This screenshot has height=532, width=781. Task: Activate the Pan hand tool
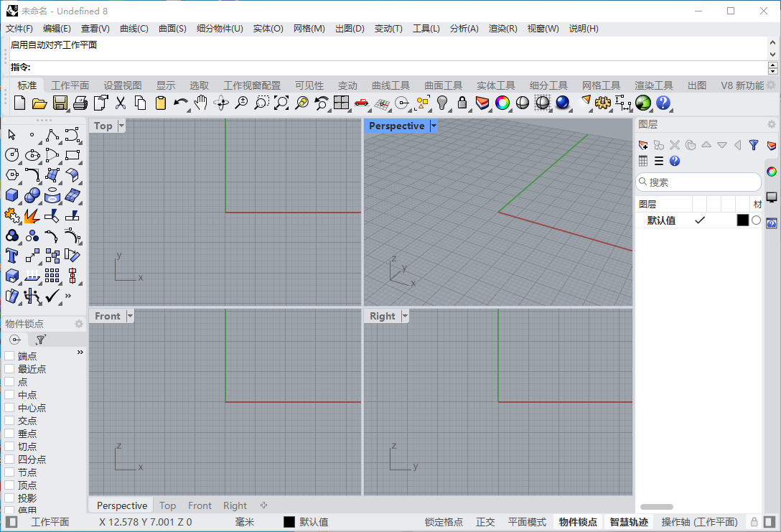(x=200, y=103)
